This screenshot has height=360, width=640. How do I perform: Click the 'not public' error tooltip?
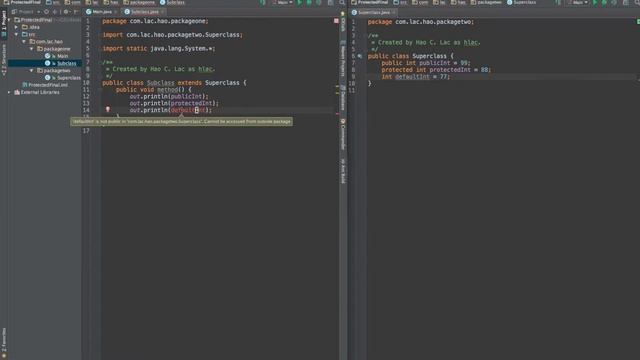click(182, 122)
